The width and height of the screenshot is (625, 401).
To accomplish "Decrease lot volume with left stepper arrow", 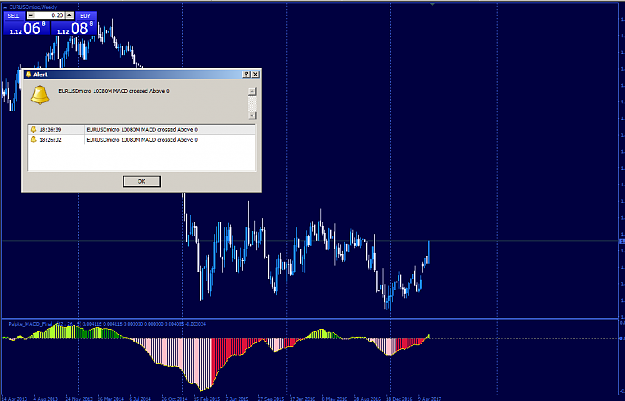I will coord(31,16).
